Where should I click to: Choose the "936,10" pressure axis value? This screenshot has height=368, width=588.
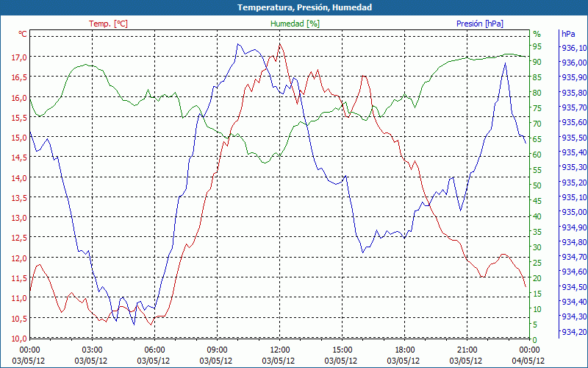coord(575,48)
